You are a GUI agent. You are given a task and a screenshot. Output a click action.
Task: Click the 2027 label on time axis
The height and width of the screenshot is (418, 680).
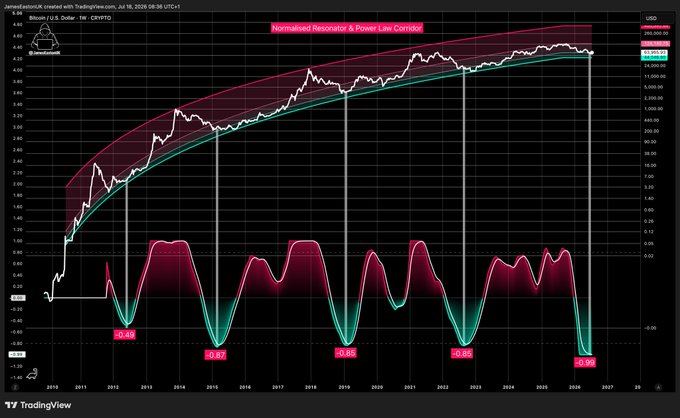pos(608,387)
